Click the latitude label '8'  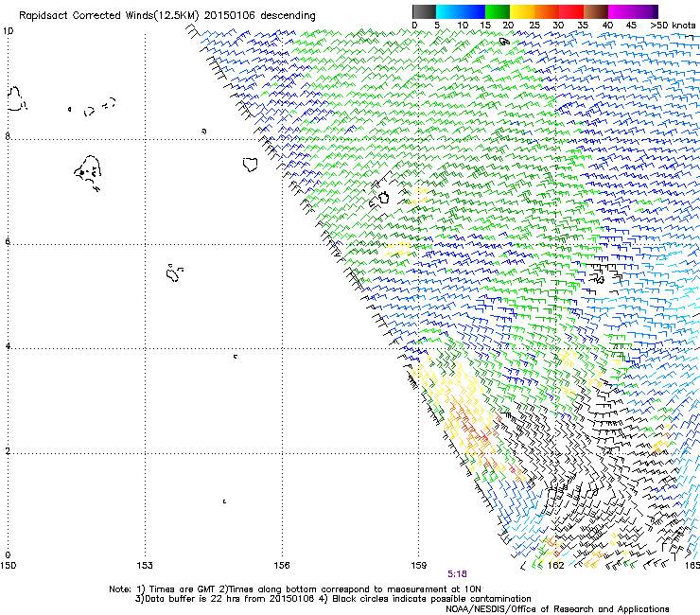pos(8,136)
